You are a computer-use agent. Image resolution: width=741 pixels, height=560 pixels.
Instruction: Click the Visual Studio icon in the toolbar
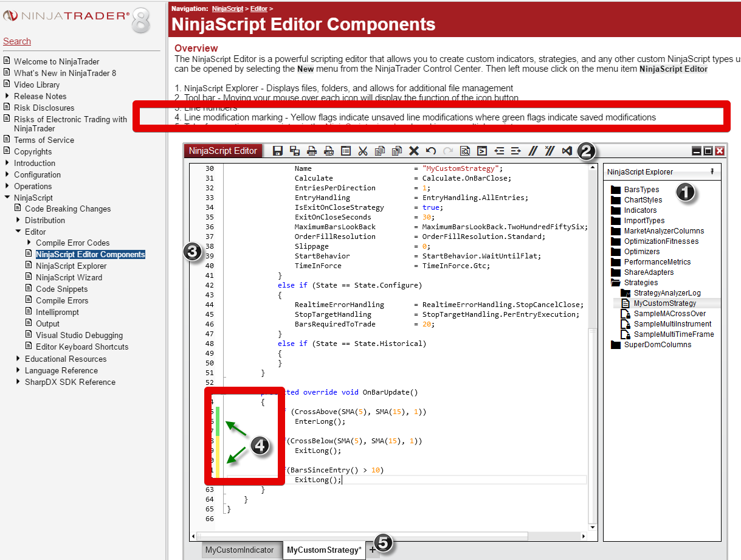(x=567, y=151)
